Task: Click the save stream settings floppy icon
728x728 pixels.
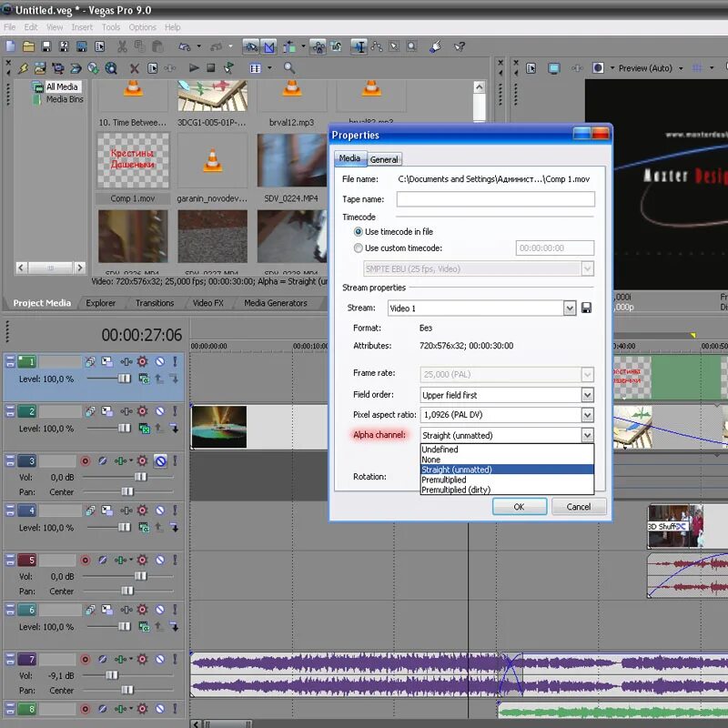Action: (x=586, y=308)
